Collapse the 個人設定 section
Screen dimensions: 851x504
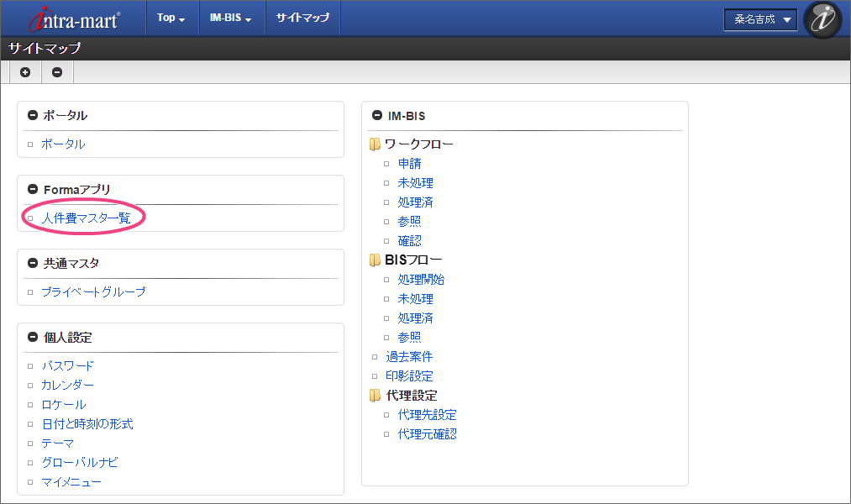click(33, 337)
